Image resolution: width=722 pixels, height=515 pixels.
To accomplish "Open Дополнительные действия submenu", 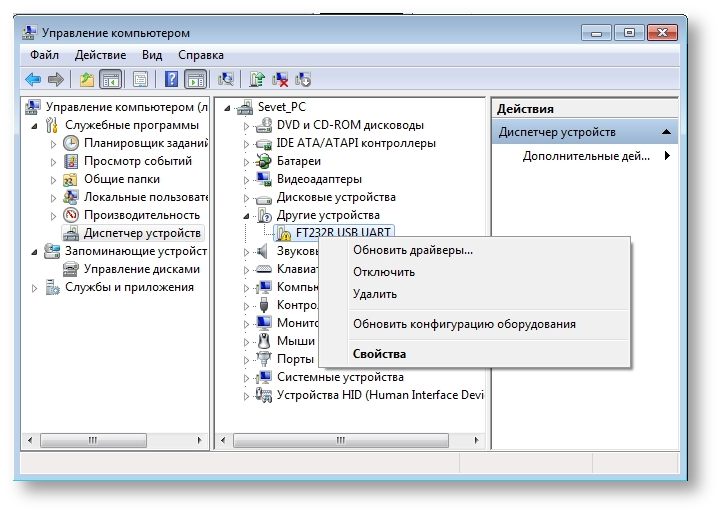I will [585, 156].
